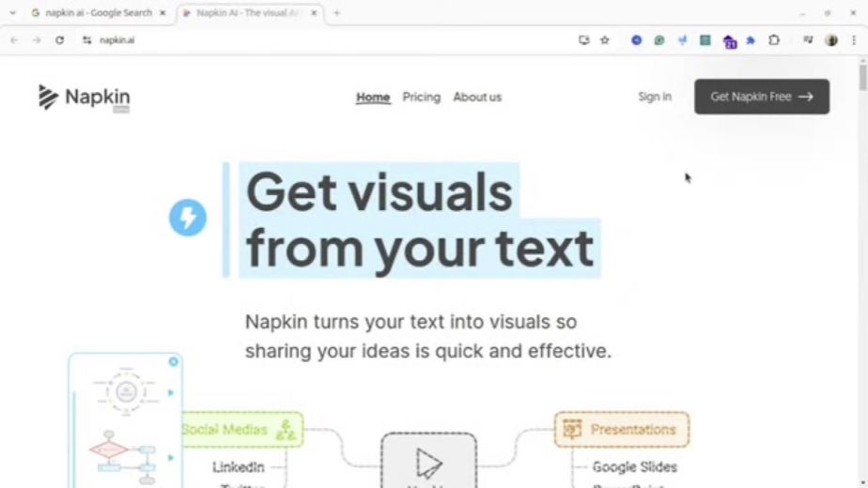Screen dimensions: 868x488
Task: Click the blue lightning bolt icon
Action: (188, 218)
